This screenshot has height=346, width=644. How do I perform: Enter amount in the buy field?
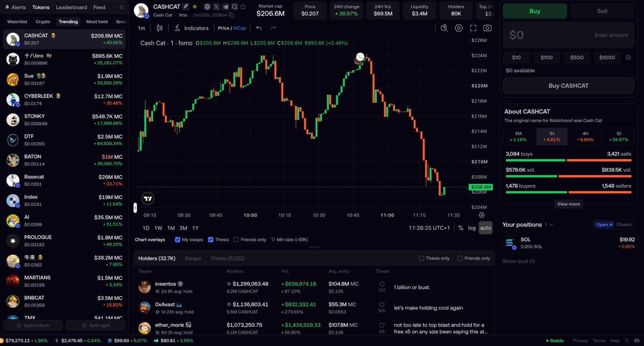tap(568, 35)
